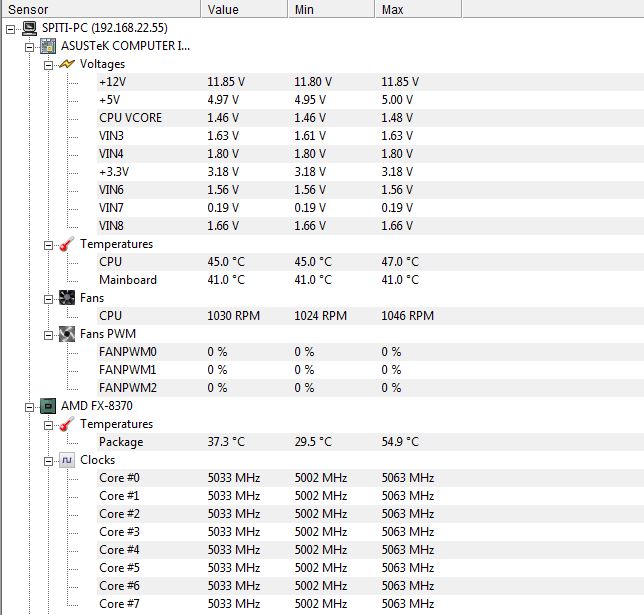
Task: Select the VIN6 row
Action: tap(370, 190)
